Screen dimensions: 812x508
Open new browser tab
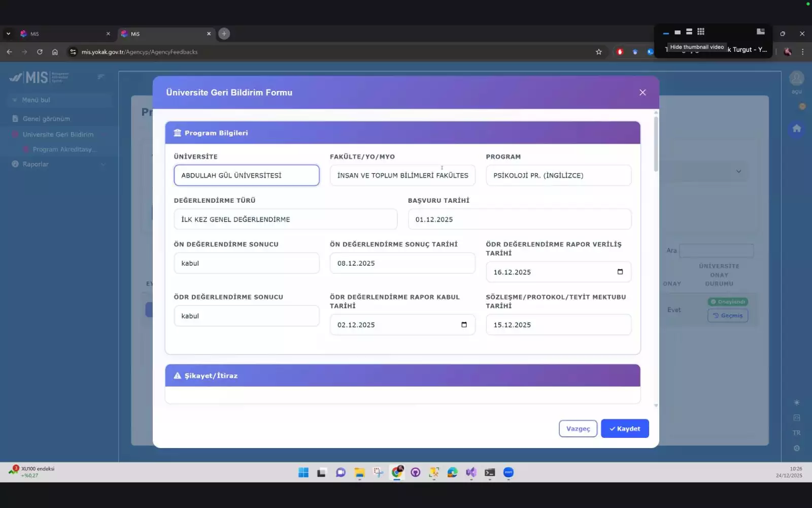point(224,34)
